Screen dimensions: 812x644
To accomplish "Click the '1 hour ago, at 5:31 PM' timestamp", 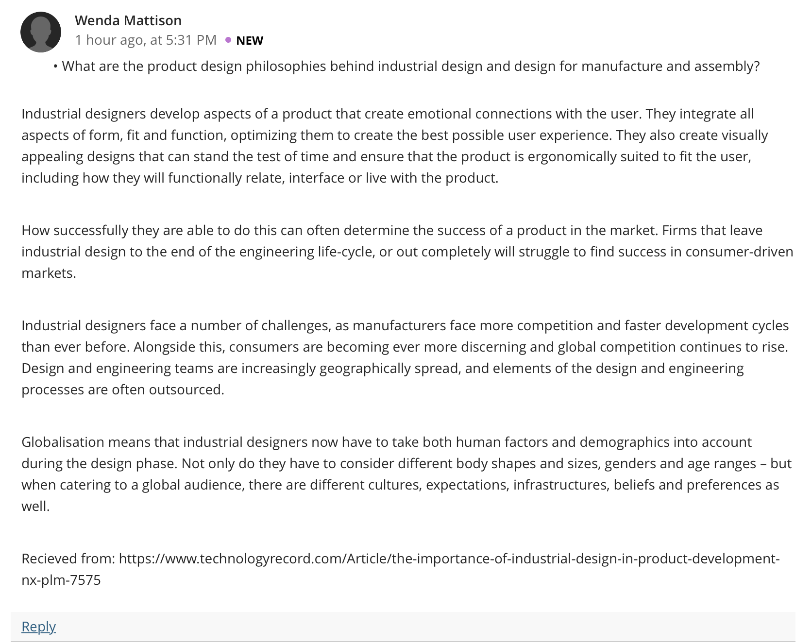I will pos(146,40).
